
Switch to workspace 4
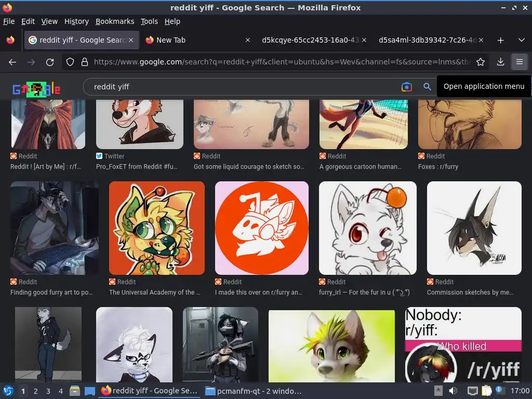(x=60, y=391)
